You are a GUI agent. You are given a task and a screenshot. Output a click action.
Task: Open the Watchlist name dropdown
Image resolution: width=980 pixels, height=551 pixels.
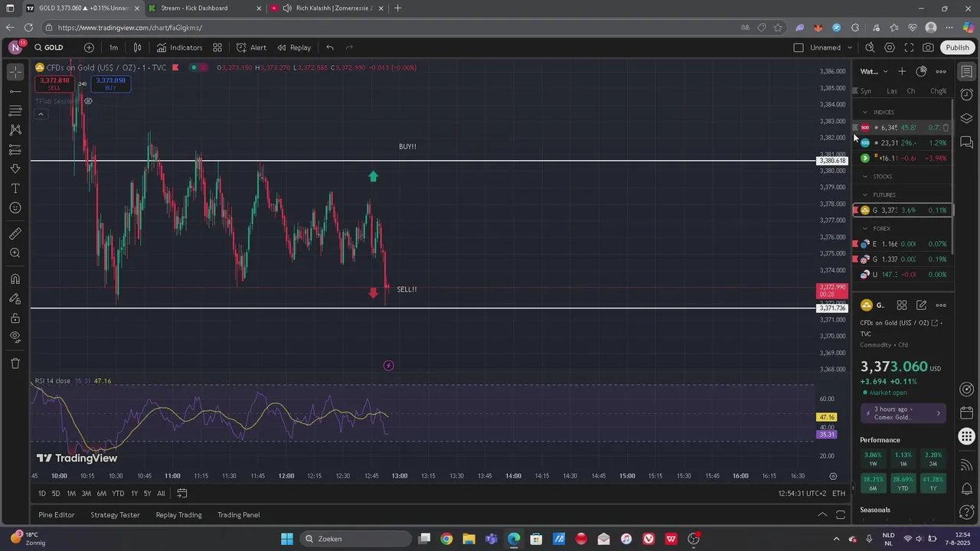click(x=874, y=71)
